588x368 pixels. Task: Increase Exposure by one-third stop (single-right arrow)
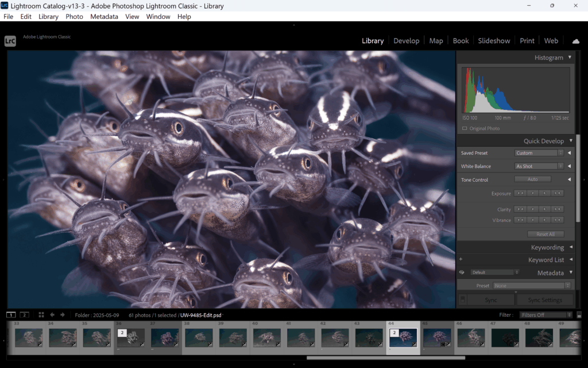coord(545,193)
